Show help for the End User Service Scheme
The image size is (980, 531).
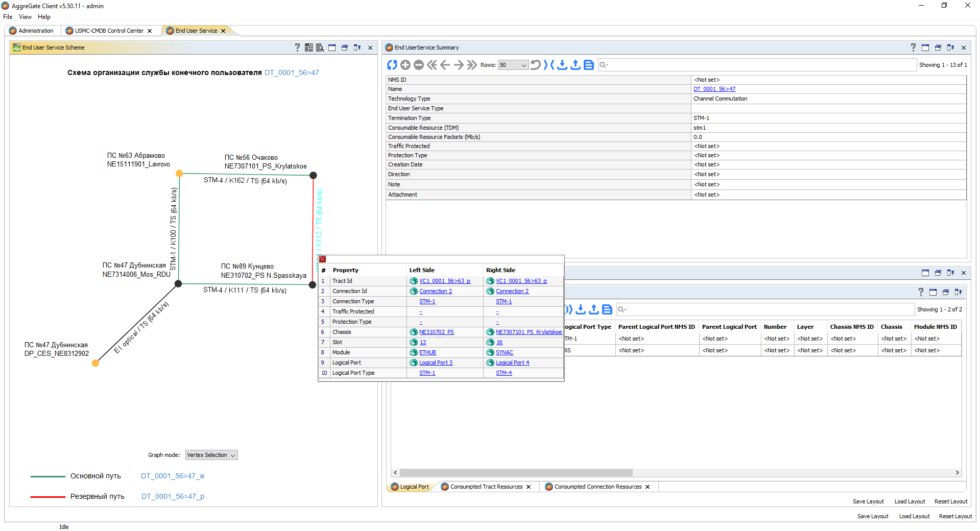tap(297, 47)
